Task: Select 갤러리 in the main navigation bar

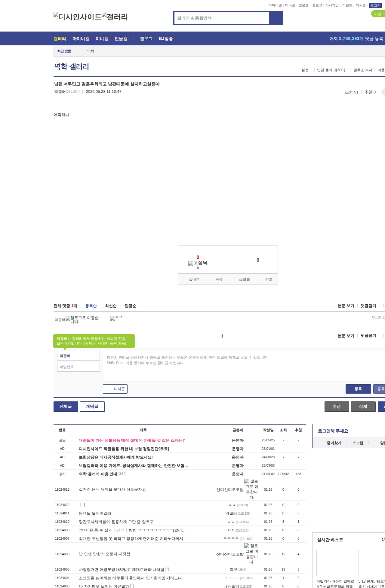Action: (x=60, y=38)
